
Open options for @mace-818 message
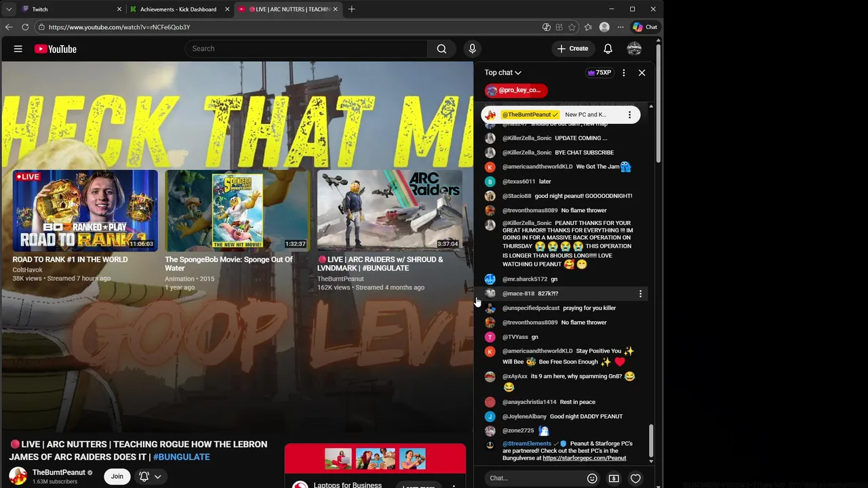(640, 293)
